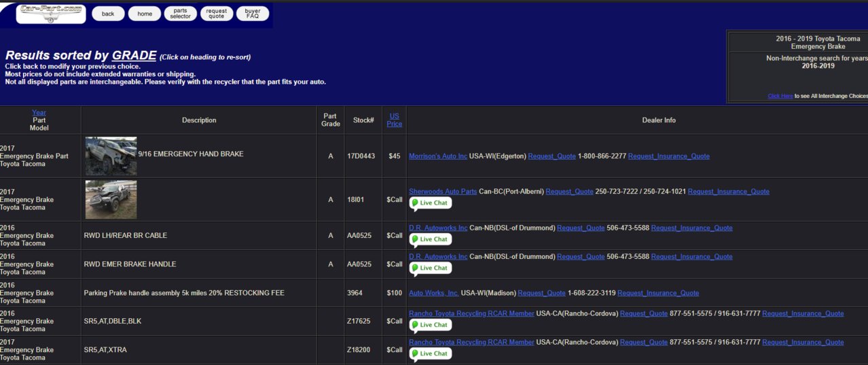Request quote for RWD EMER BRAKE HANDLE
Viewport: 868px width, 365px height.
(581, 257)
